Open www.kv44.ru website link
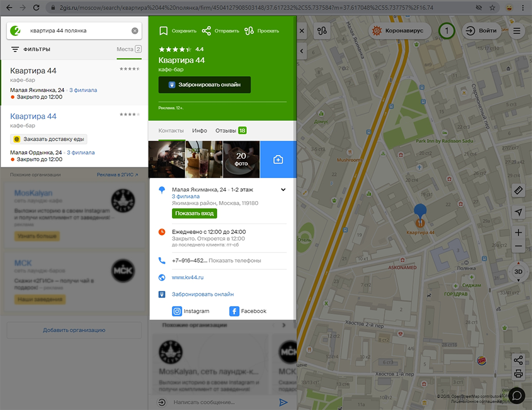Screen dimensions: 532x410 pyautogui.click(x=188, y=277)
